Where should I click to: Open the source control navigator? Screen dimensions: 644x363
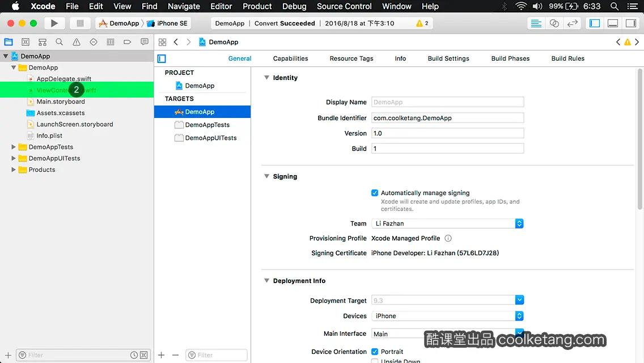(26, 42)
